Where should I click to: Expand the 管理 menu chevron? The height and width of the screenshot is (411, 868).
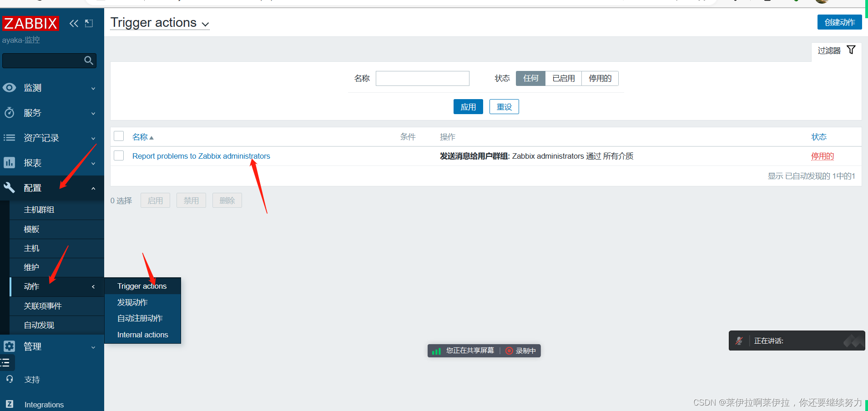[93, 347]
